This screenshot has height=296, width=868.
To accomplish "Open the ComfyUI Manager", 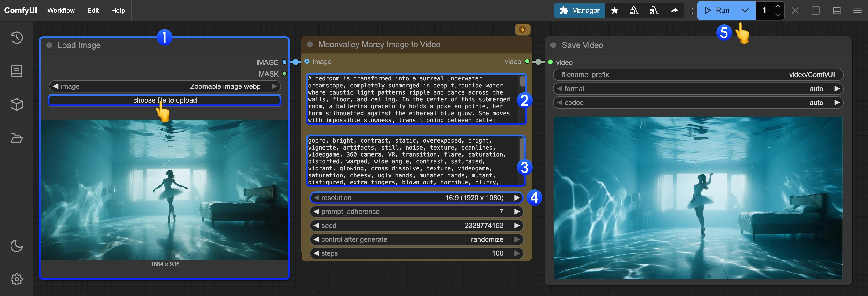I will tap(579, 11).
